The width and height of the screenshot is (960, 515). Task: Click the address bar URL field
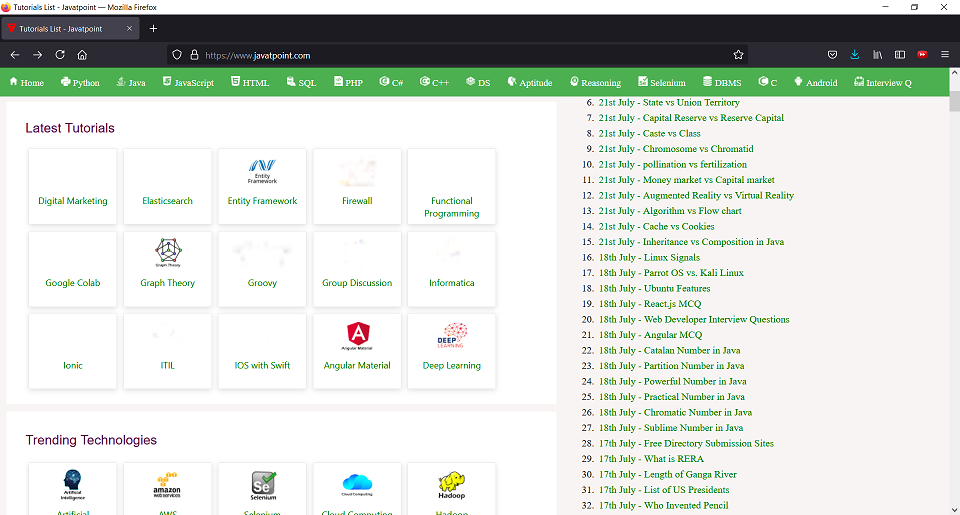(x=450, y=55)
